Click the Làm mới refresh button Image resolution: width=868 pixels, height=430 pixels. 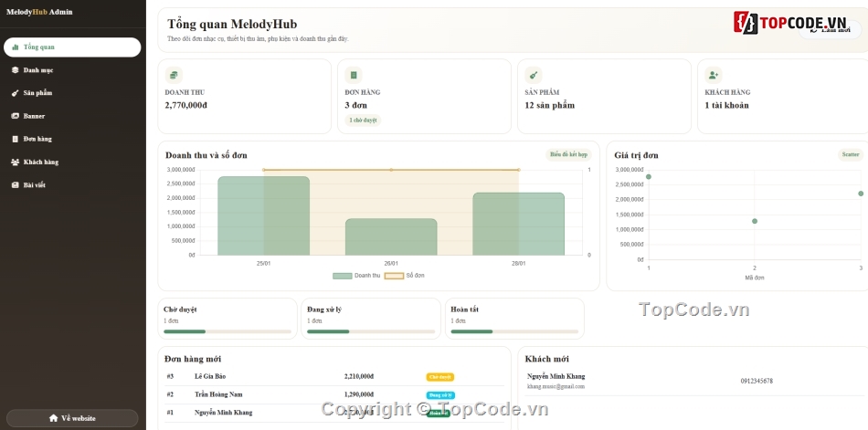tap(830, 30)
